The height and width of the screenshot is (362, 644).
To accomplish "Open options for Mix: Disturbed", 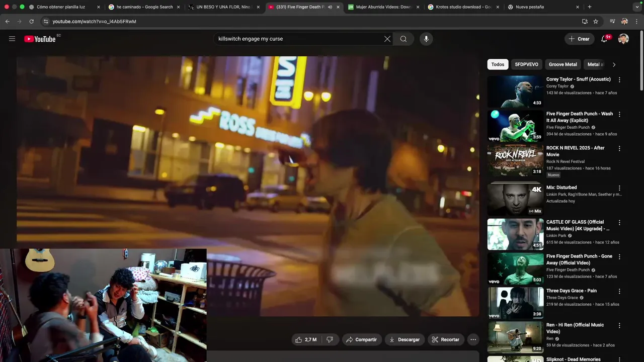I will point(619,188).
